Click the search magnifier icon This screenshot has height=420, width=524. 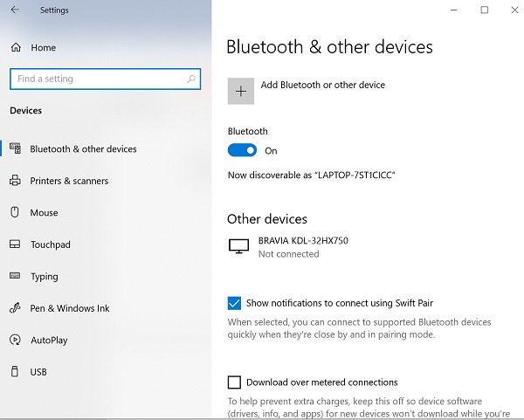tap(191, 79)
